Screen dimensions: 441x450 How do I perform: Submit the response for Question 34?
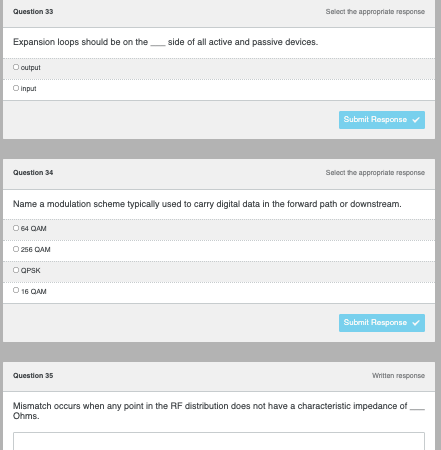pos(382,323)
